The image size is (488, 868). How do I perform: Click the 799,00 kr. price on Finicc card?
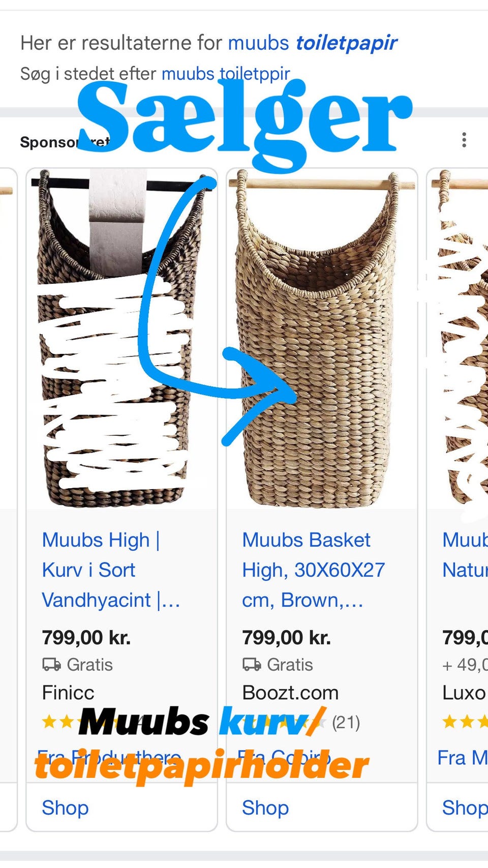point(86,637)
